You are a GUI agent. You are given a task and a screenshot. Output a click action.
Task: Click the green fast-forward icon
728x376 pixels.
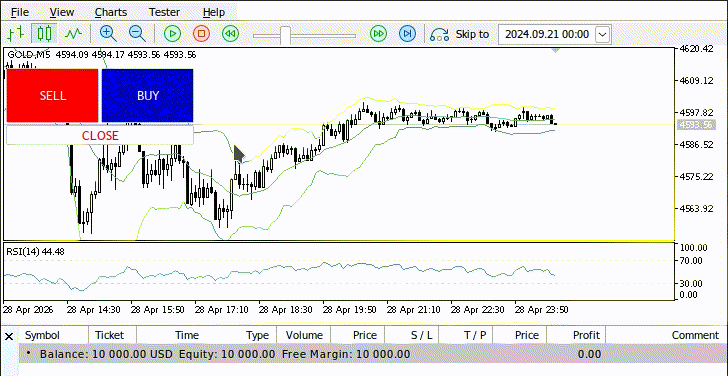(378, 33)
